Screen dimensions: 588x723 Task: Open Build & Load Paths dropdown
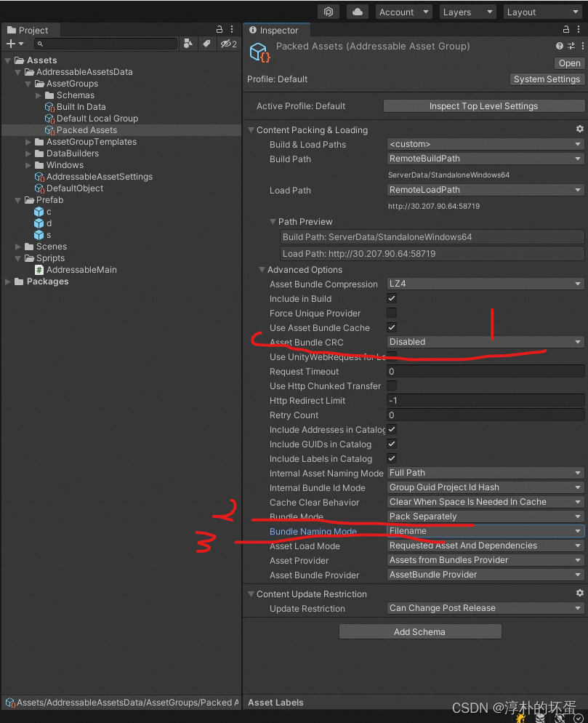tap(486, 144)
